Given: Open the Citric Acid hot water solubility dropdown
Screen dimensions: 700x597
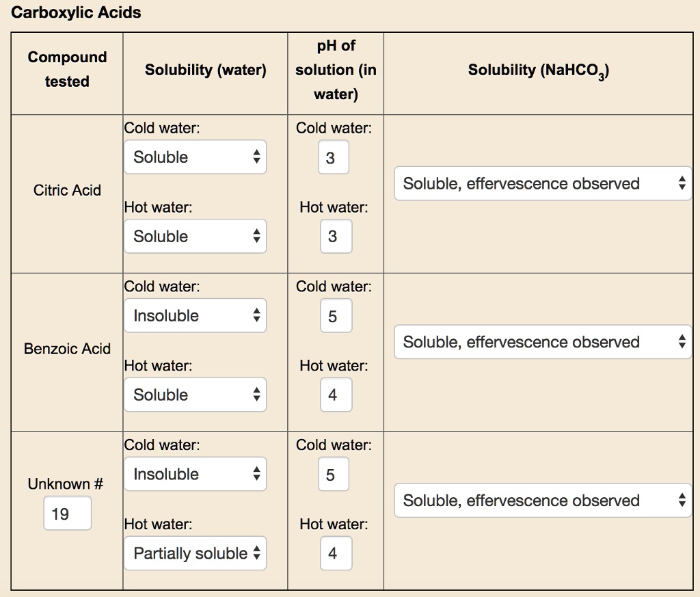Looking at the screenshot, I should (x=195, y=236).
